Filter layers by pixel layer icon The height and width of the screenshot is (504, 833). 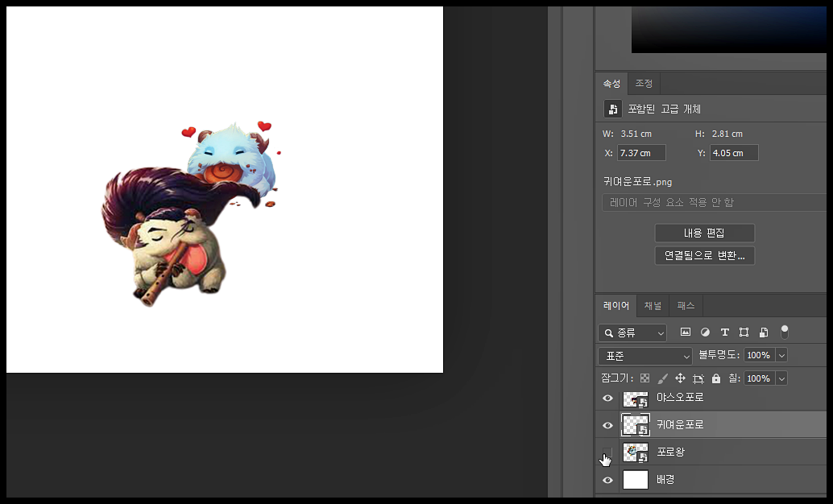[686, 333]
